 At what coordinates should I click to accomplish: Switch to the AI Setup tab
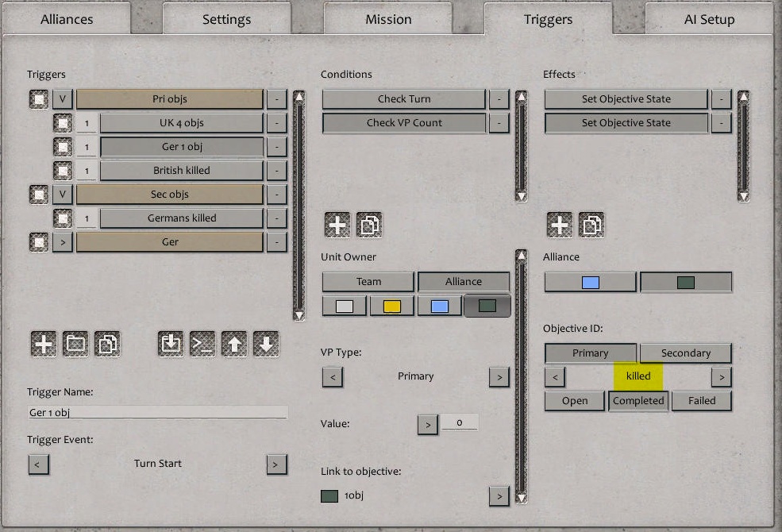click(709, 18)
